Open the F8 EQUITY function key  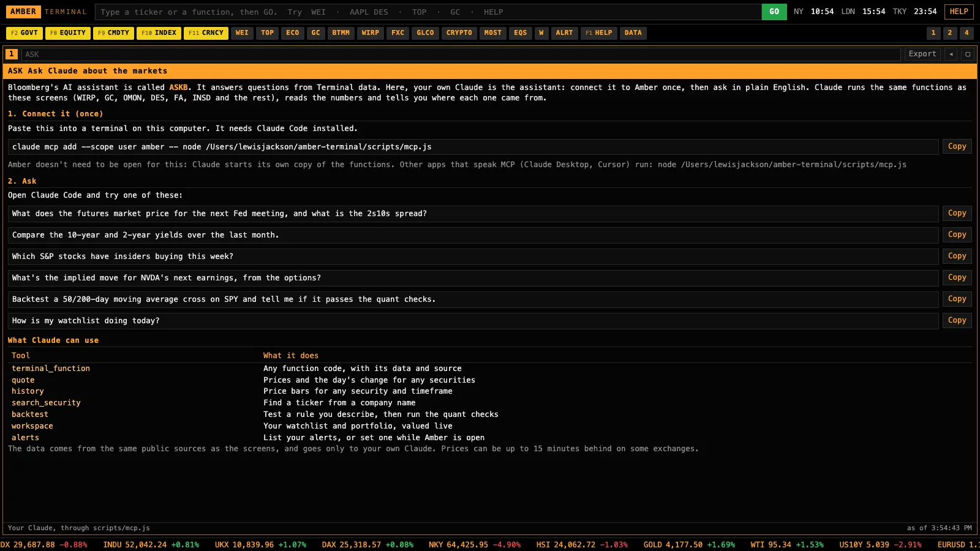(68, 33)
